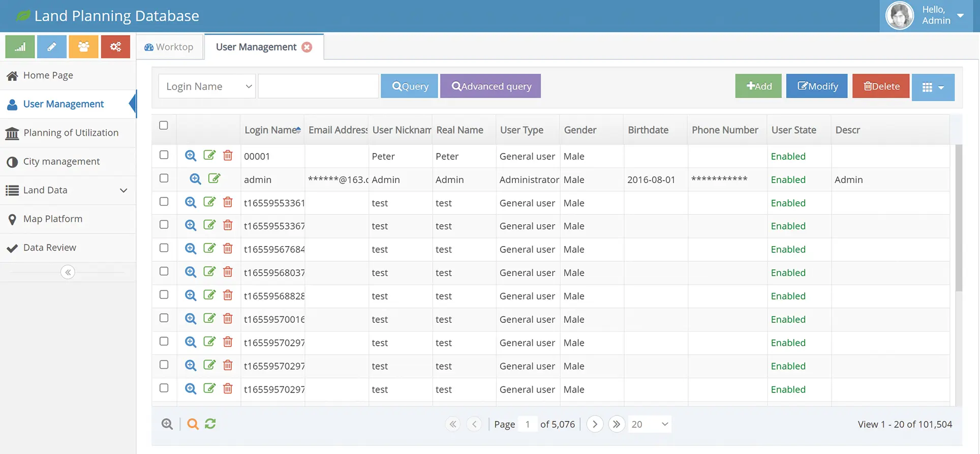The image size is (980, 454).
Task: Edit the admin user row
Action: (x=214, y=178)
